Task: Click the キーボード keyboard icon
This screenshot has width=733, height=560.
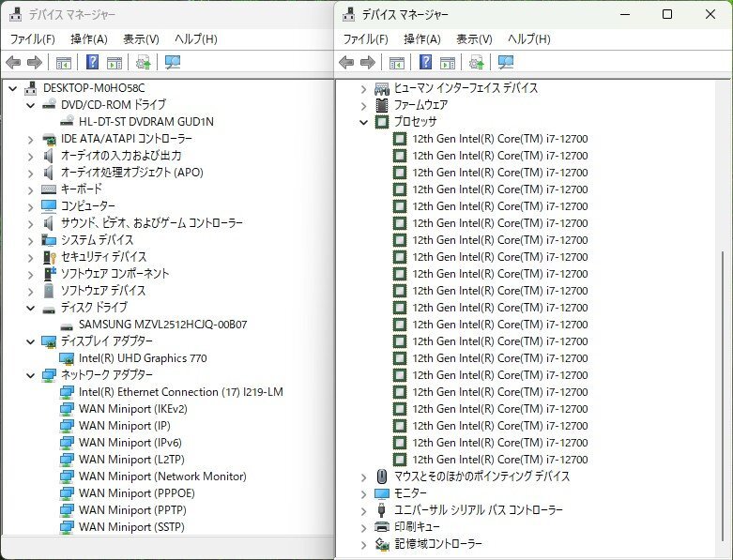Action: click(49, 189)
